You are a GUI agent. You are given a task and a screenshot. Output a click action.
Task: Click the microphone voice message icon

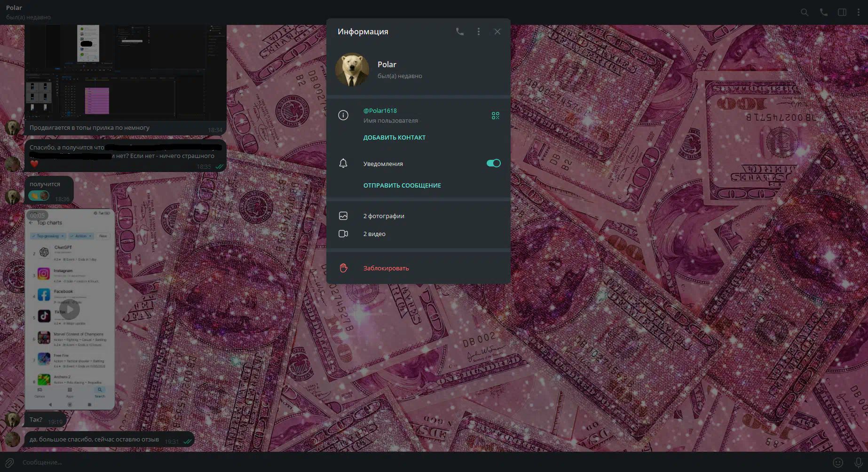858,463
